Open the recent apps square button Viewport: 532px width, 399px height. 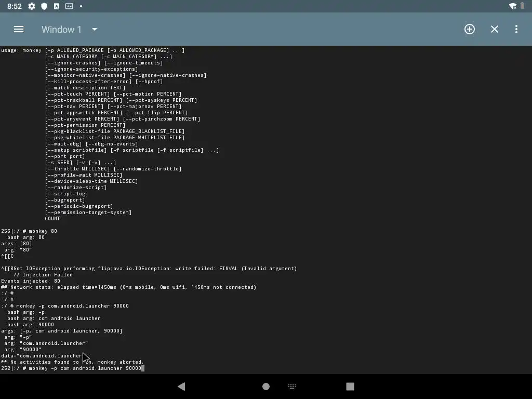(350, 387)
